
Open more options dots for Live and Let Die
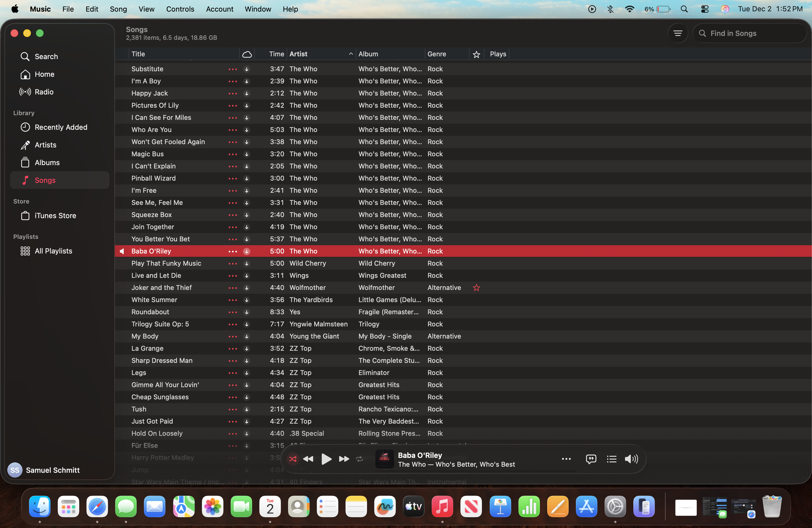tap(232, 276)
